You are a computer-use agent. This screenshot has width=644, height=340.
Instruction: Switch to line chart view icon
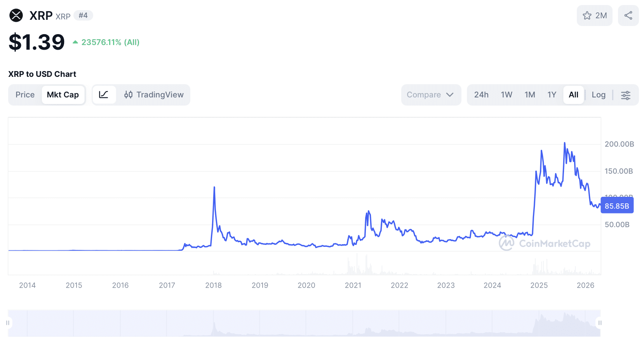pos(104,95)
